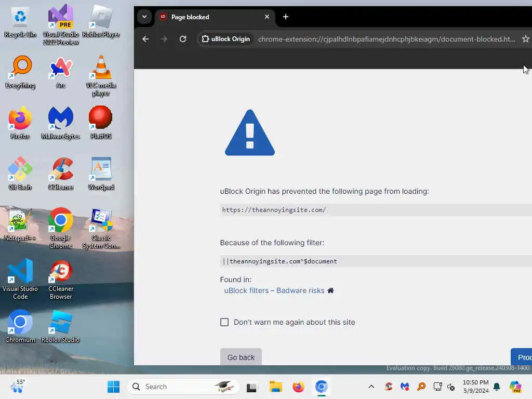Open the muted volume tray icon
This screenshot has width=532, height=399.
451,387
